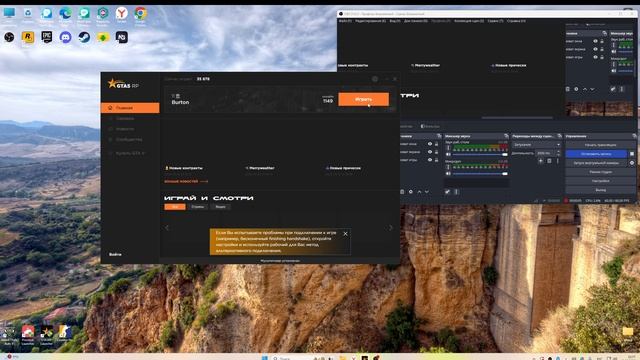Open source properties gear in OBS sources
The width and height of the screenshot is (640, 360).
pyautogui.click(x=411, y=191)
